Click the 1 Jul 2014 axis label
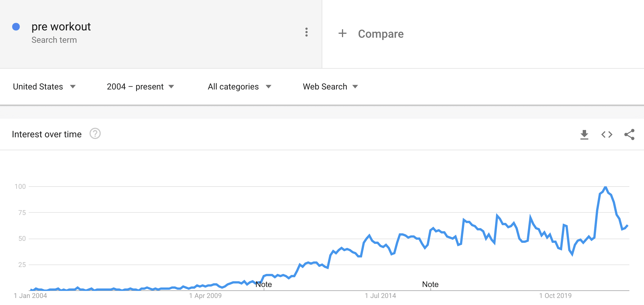Screen dimensions: 644x305 point(380,296)
